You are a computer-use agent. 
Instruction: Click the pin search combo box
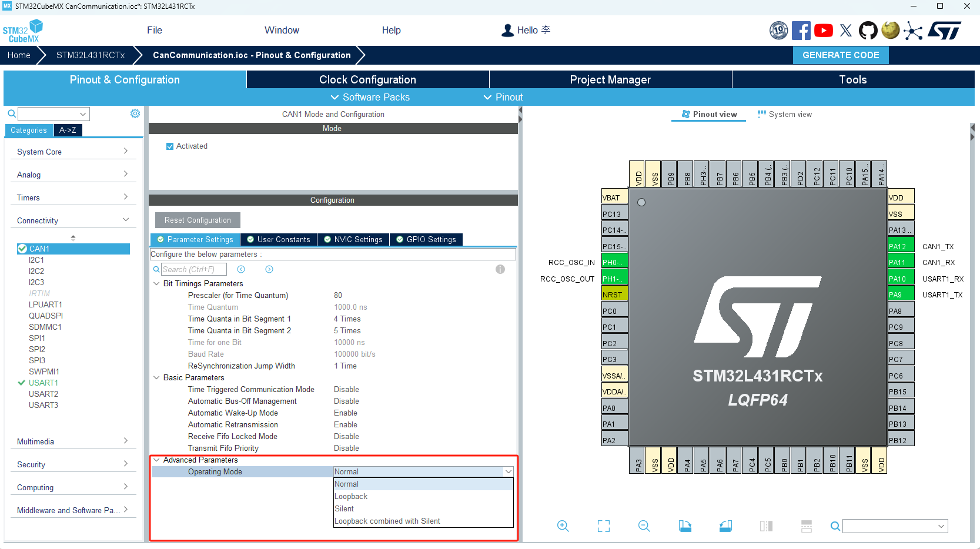[895, 526]
